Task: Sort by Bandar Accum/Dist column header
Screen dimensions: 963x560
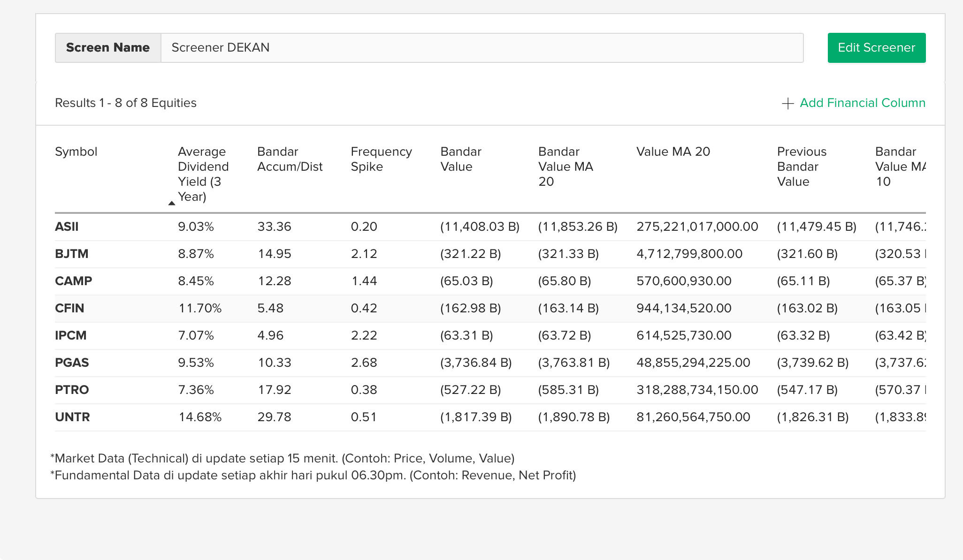Action: click(290, 159)
